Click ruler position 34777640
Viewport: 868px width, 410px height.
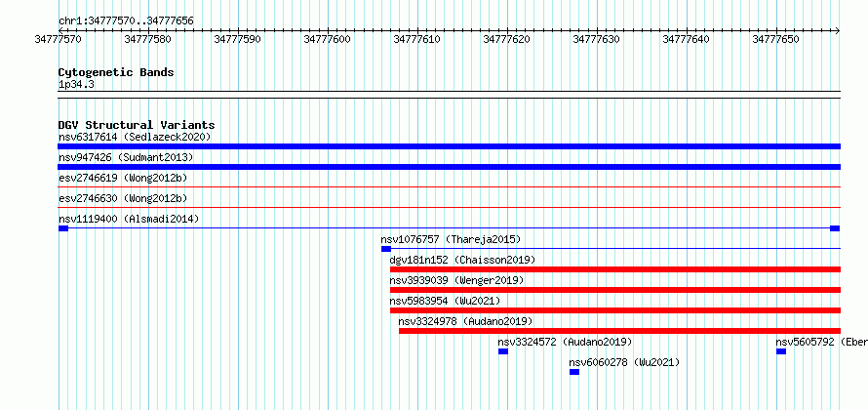(686, 39)
